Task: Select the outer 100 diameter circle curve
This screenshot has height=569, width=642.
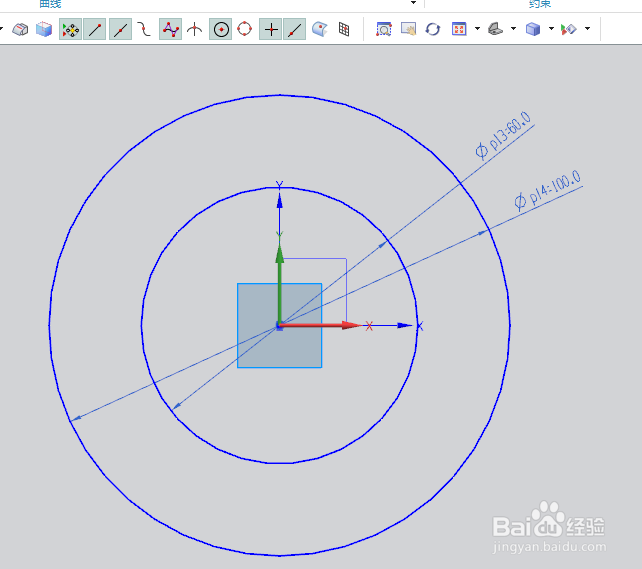Action: (x=280, y=555)
